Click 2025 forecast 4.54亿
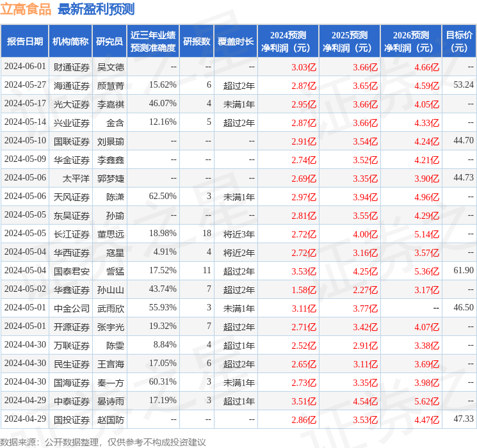 point(366,401)
